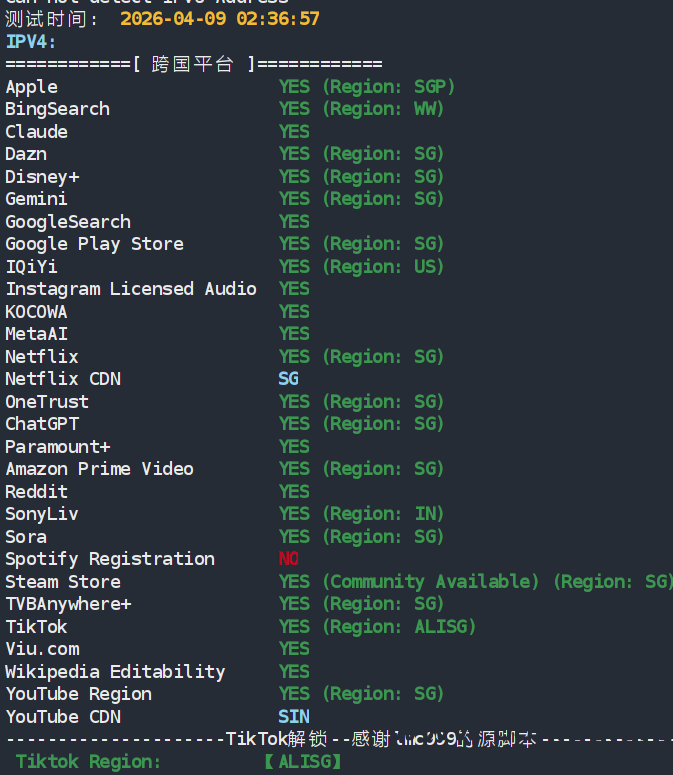Click the ChatGPT row label

pos(41,424)
